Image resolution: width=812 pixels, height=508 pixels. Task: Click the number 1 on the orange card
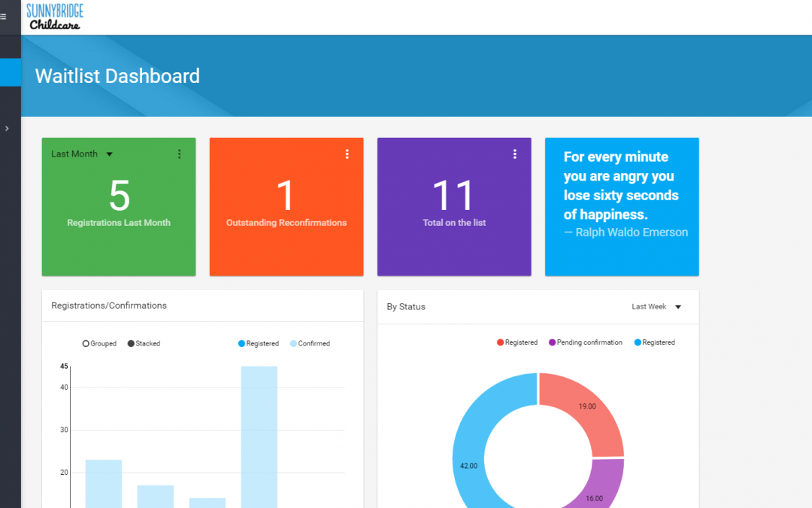(286, 196)
